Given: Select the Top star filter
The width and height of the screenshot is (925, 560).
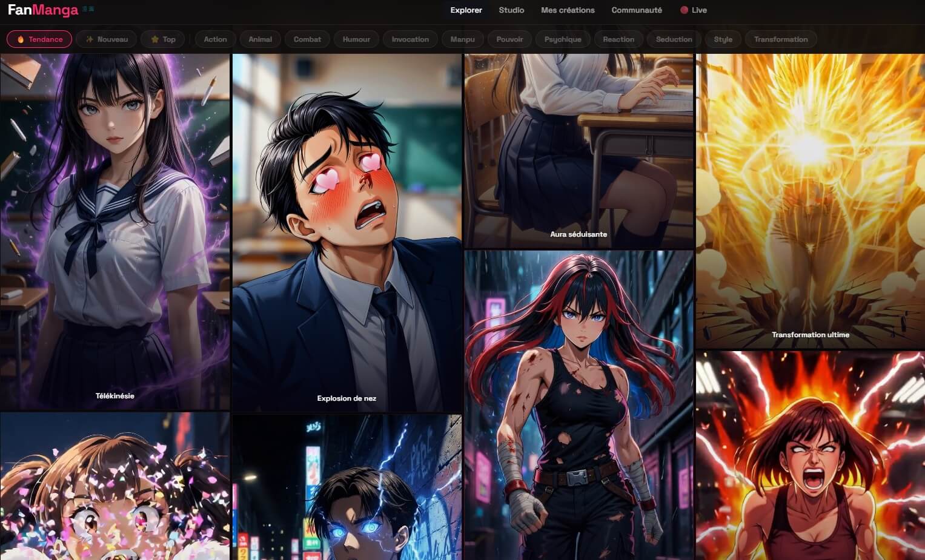Looking at the screenshot, I should tap(163, 39).
